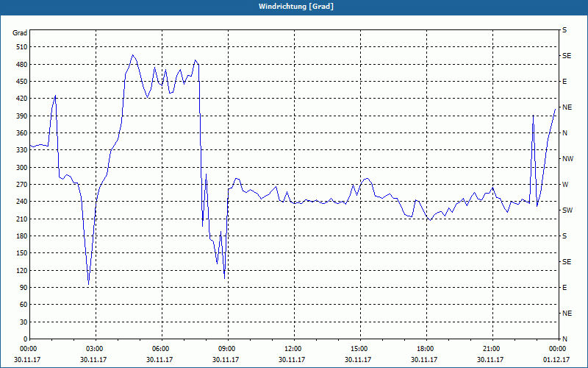Image resolution: width=588 pixels, height=368 pixels.
Task: Click the 09:00 time label
Action: coord(226,348)
